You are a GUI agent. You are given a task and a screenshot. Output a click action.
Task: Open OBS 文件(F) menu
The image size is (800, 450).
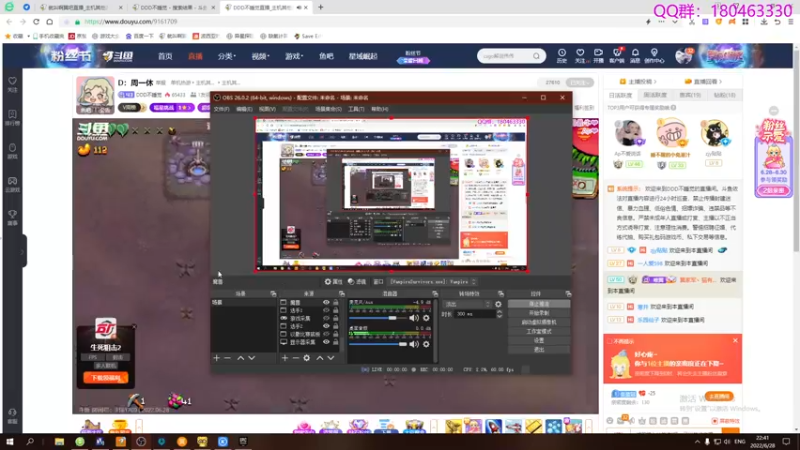221,109
